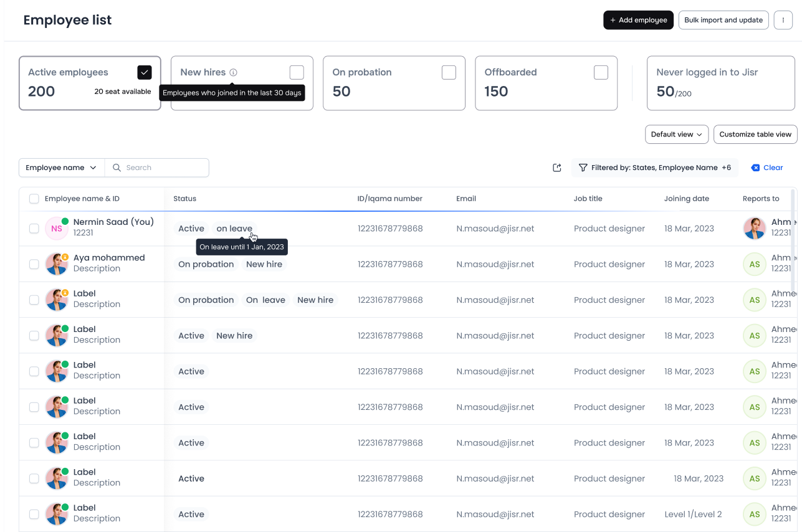Click the NS avatar for Nermin Saad
Viewport: 802px width, 532px height.
pyautogui.click(x=56, y=229)
